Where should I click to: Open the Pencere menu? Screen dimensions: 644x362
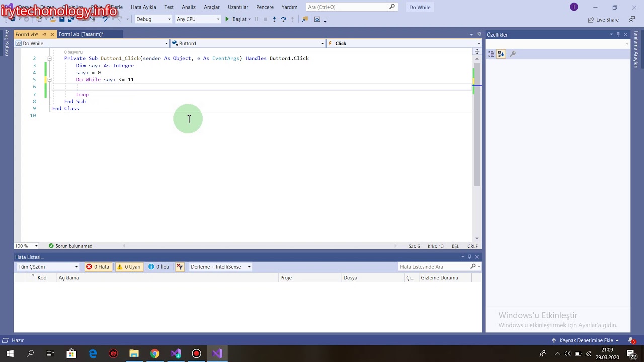[265, 7]
